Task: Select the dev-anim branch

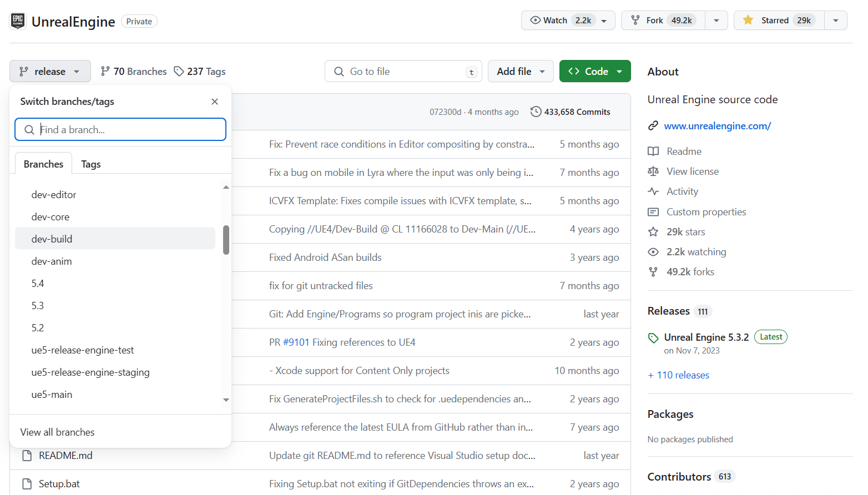Action: [x=115, y=261]
